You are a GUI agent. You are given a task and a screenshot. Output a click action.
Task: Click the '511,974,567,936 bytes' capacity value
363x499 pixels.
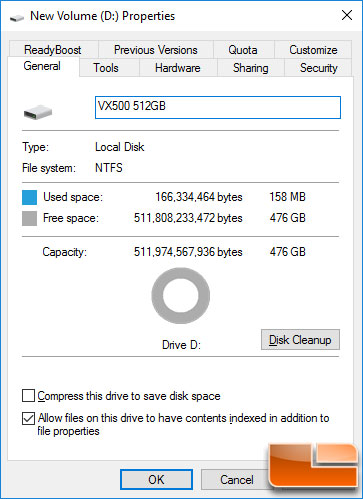tap(188, 252)
